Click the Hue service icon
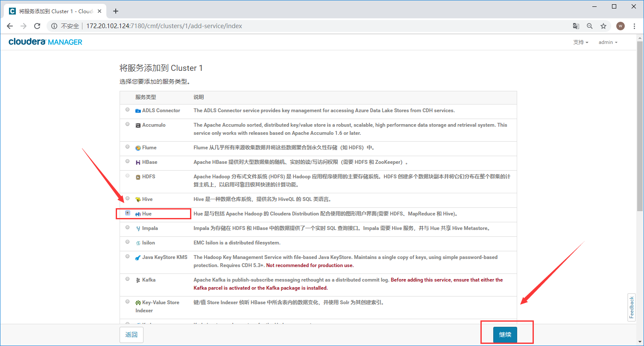The width and height of the screenshot is (644, 346). click(138, 214)
